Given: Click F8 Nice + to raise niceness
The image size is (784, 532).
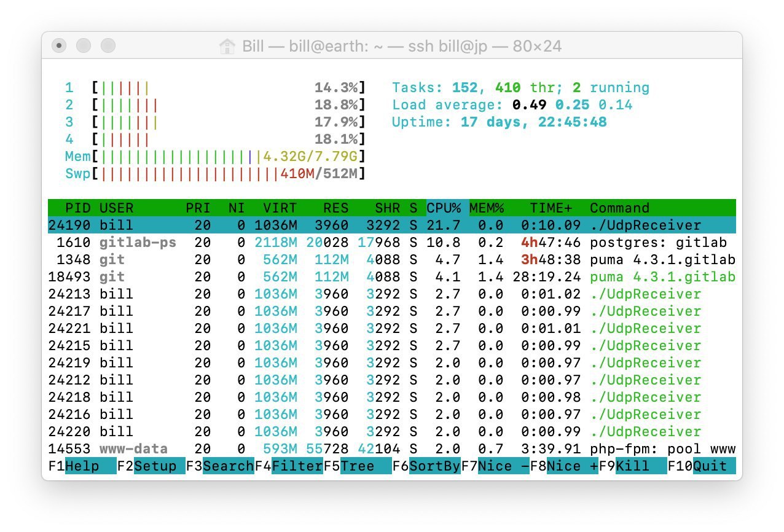Looking at the screenshot, I should pyautogui.click(x=564, y=466).
